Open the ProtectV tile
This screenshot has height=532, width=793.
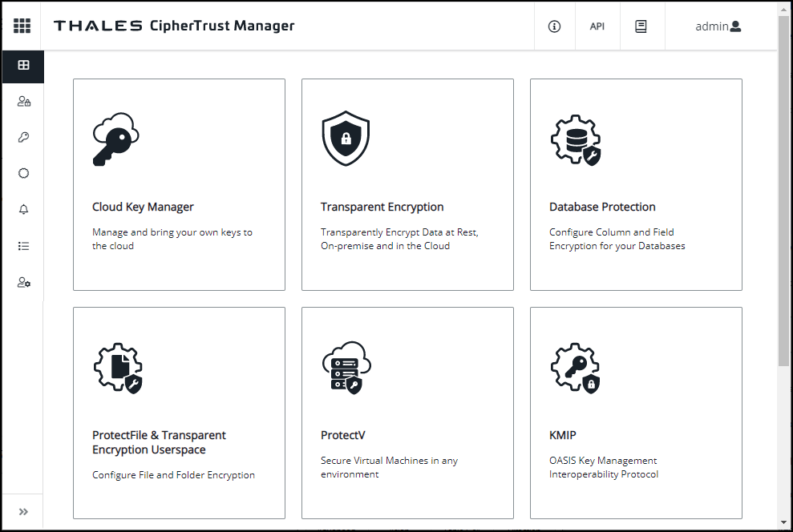(x=407, y=413)
